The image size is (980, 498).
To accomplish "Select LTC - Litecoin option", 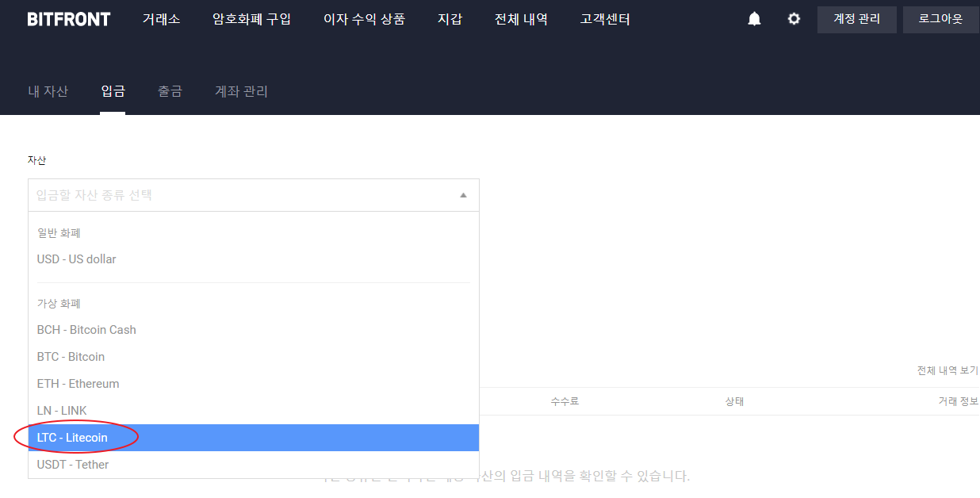I will 254,438.
